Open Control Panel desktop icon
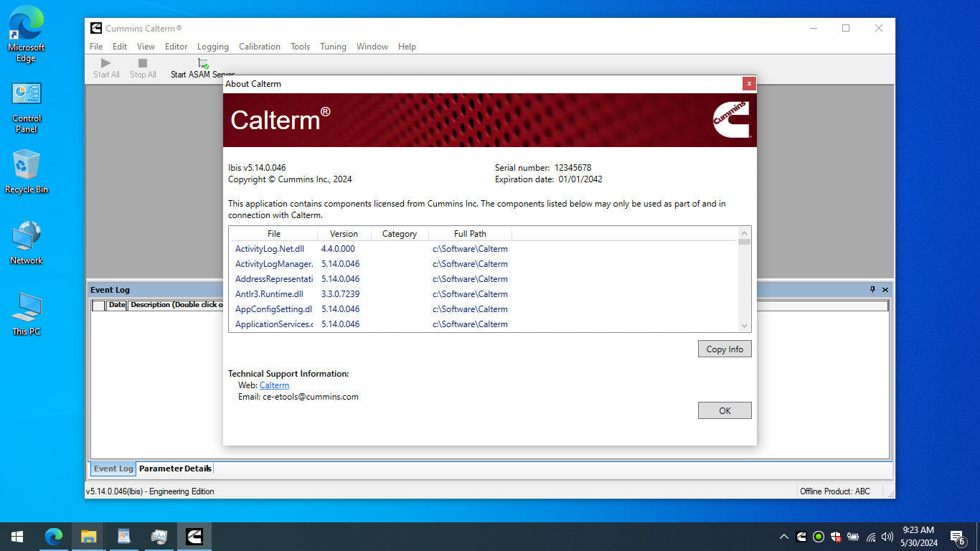This screenshot has width=980, height=551. (27, 108)
